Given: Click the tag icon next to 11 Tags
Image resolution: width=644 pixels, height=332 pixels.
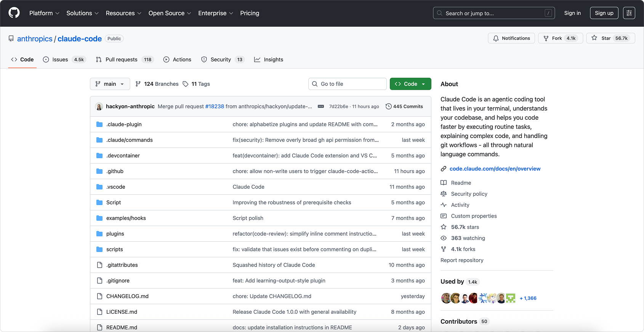Looking at the screenshot, I should 186,84.
